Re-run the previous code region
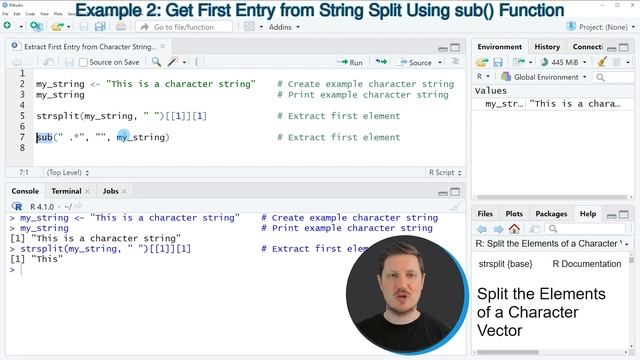The height and width of the screenshot is (360, 640). pyautogui.click(x=381, y=62)
